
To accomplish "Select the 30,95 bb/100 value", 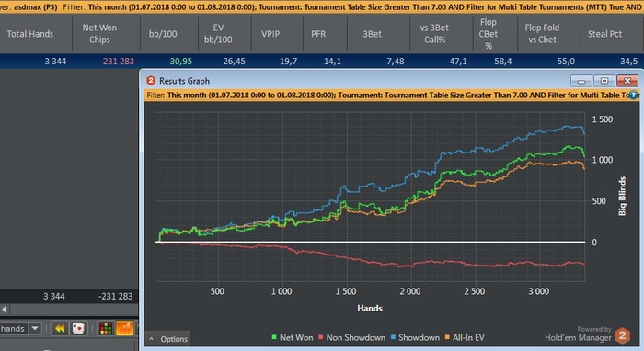I will 181,62.
